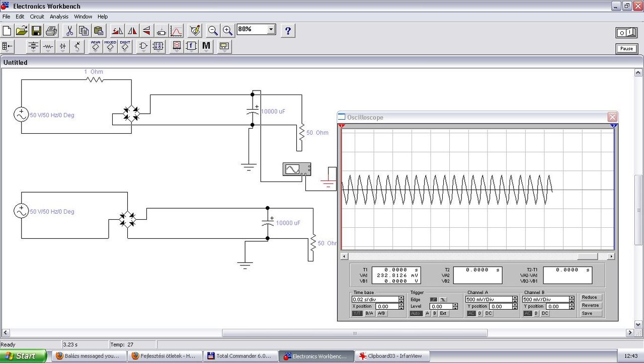Open the Analysis menu
This screenshot has height=363, width=644.
(59, 17)
